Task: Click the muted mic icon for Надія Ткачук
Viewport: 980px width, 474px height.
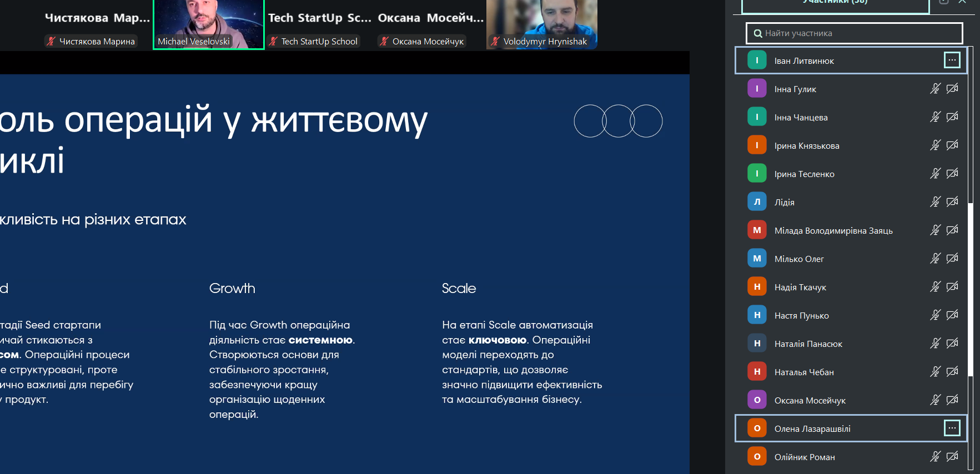Action: click(935, 287)
